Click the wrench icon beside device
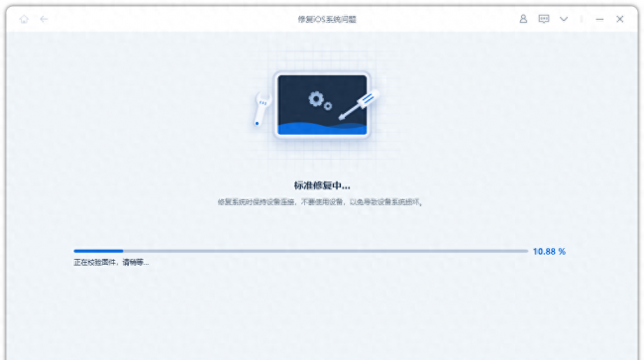Viewport: 644px width, 360px height. click(262, 109)
